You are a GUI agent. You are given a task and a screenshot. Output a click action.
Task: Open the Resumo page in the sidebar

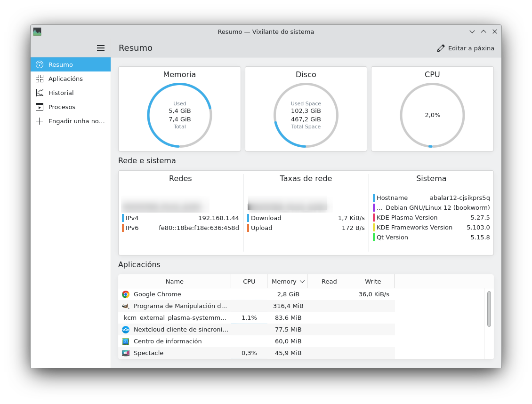click(x=71, y=64)
